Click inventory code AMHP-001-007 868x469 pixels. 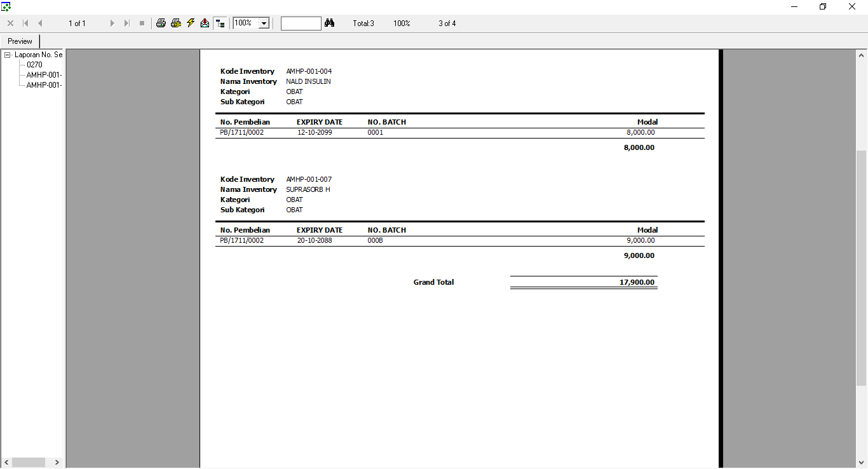pos(309,179)
